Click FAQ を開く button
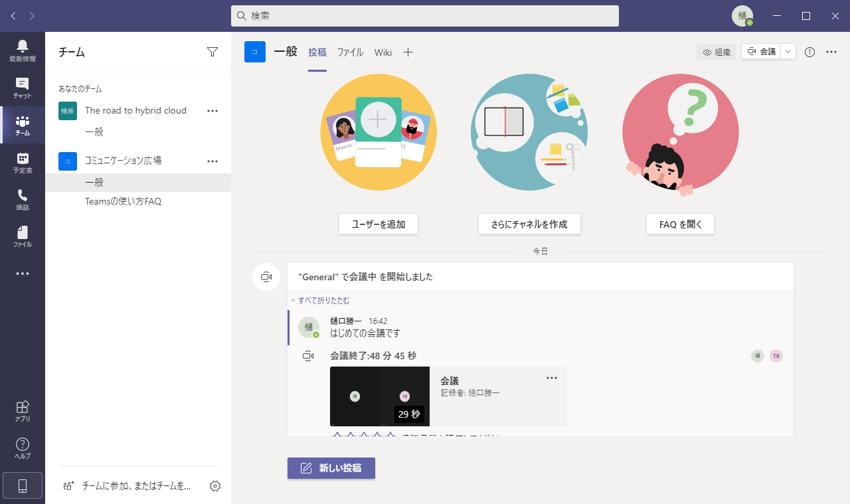This screenshot has width=850, height=504. coord(680,224)
